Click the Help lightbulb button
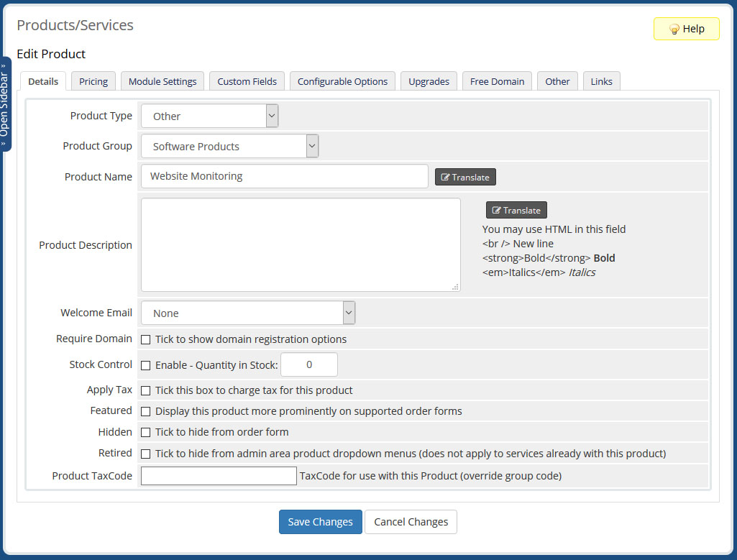The height and width of the screenshot is (560, 737). click(x=686, y=29)
